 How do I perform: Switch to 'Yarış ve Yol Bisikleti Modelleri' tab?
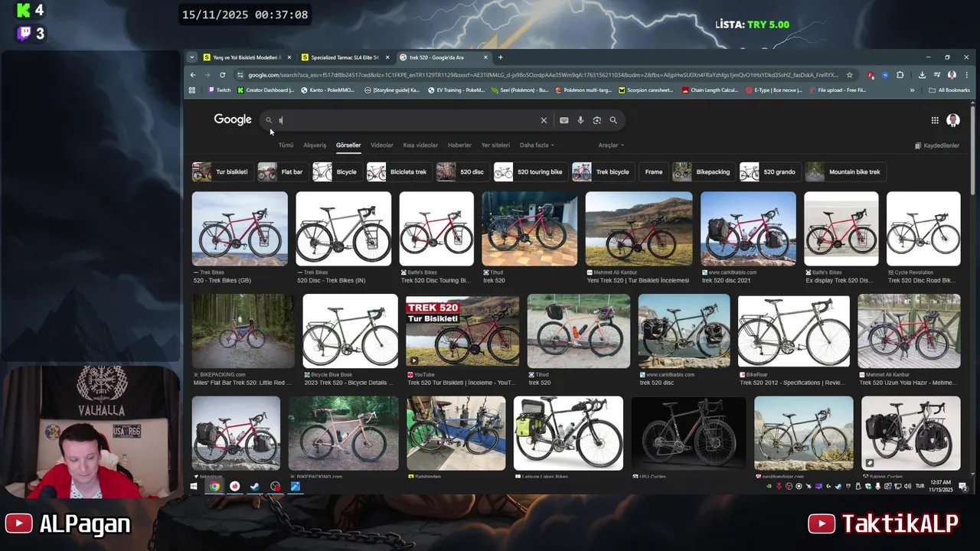coord(247,57)
